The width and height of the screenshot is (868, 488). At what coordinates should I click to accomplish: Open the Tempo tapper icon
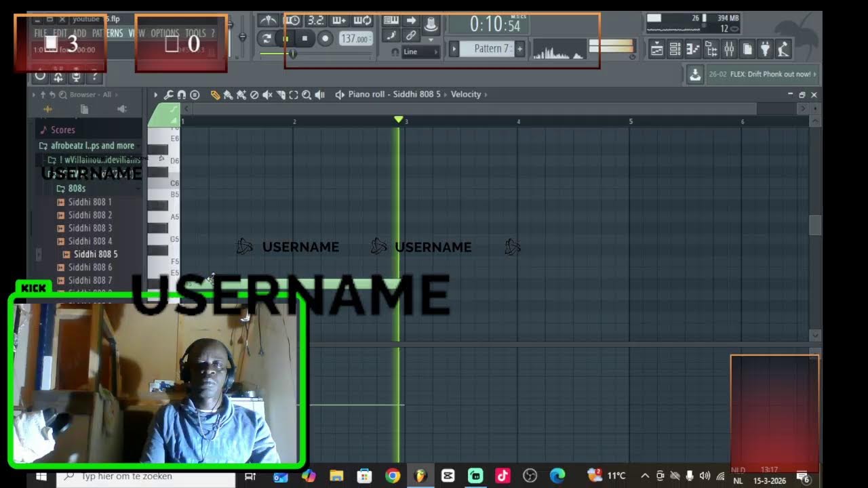783,49
